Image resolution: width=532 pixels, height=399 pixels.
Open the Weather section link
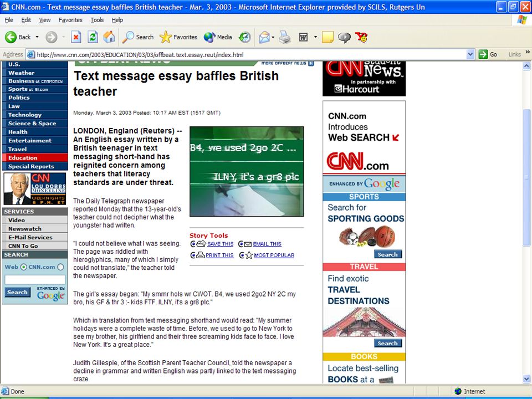(35, 73)
